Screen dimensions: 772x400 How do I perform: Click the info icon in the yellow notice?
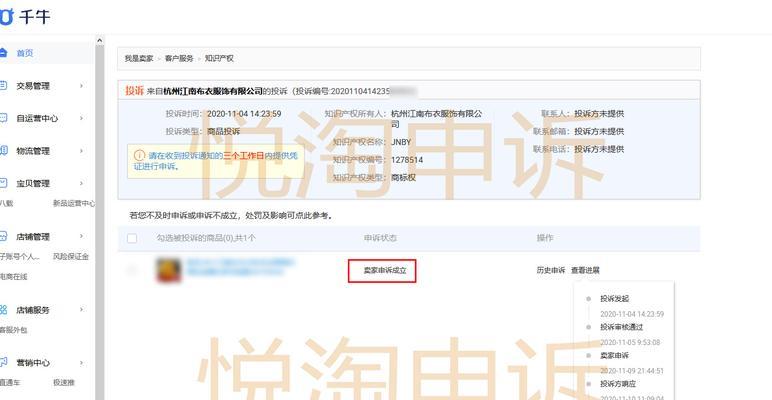[139, 155]
